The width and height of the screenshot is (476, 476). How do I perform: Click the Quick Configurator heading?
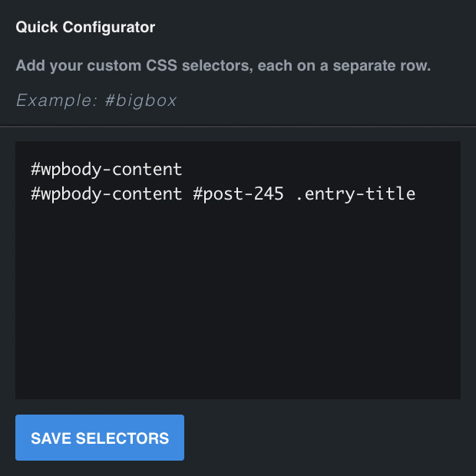pyautogui.click(x=85, y=28)
